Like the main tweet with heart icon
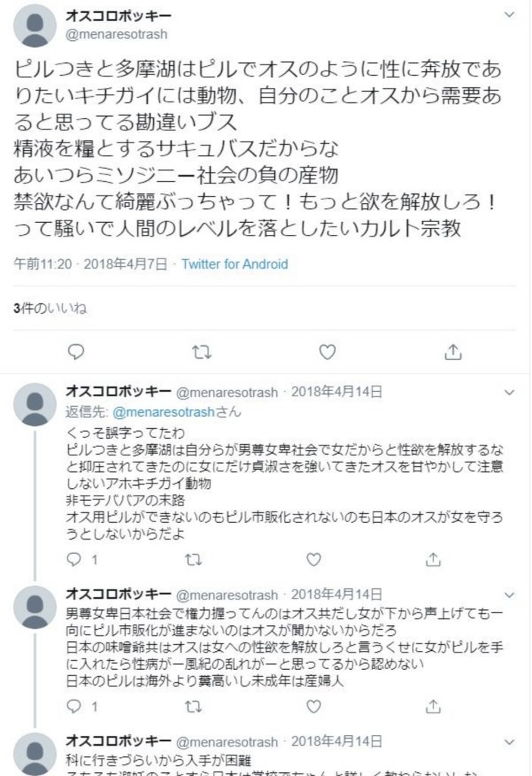This screenshot has width=532, height=776. pyautogui.click(x=327, y=352)
